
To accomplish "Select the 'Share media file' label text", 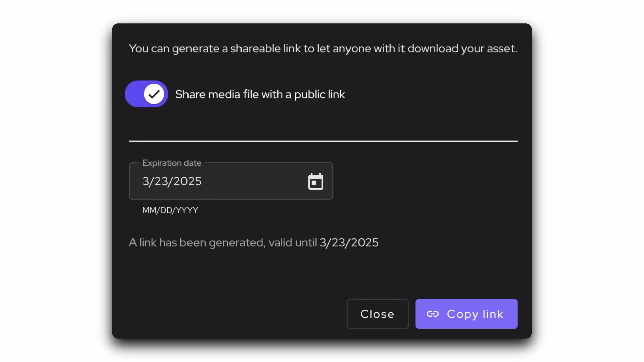I will tap(260, 94).
